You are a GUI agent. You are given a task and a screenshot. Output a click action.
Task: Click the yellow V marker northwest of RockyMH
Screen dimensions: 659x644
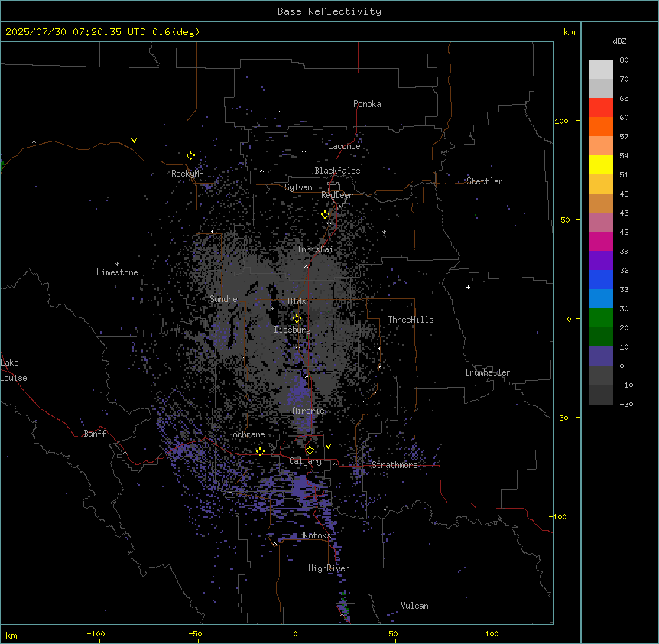coord(134,141)
